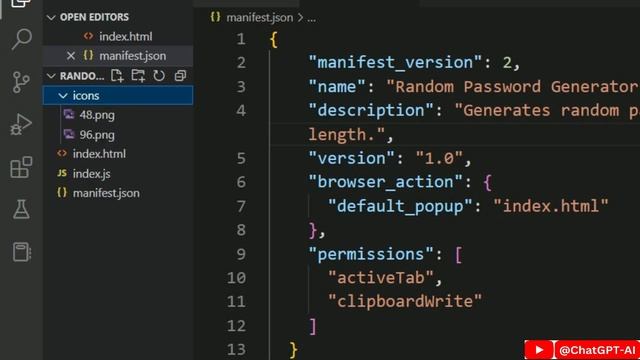The image size is (640, 360).
Task: Select manifest.json under Open Editors
Action: pos(118,56)
